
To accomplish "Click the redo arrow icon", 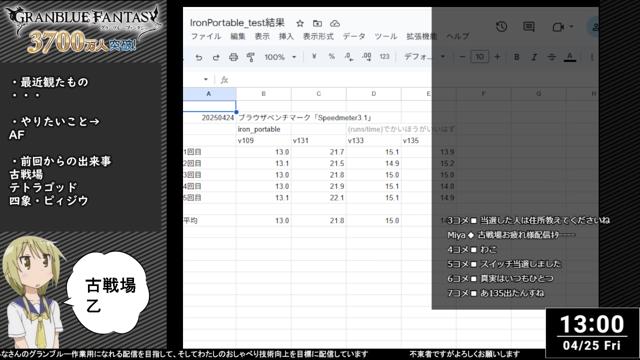I will point(216,57).
